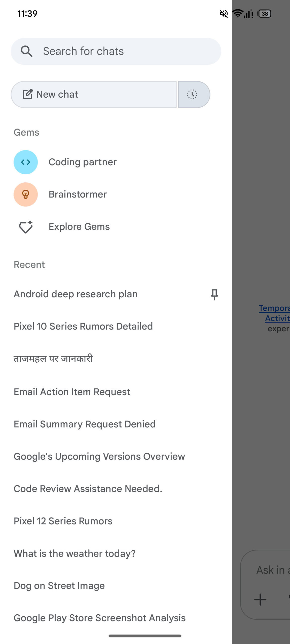Tap the search magnifier icon
The width and height of the screenshot is (290, 644).
26,51
